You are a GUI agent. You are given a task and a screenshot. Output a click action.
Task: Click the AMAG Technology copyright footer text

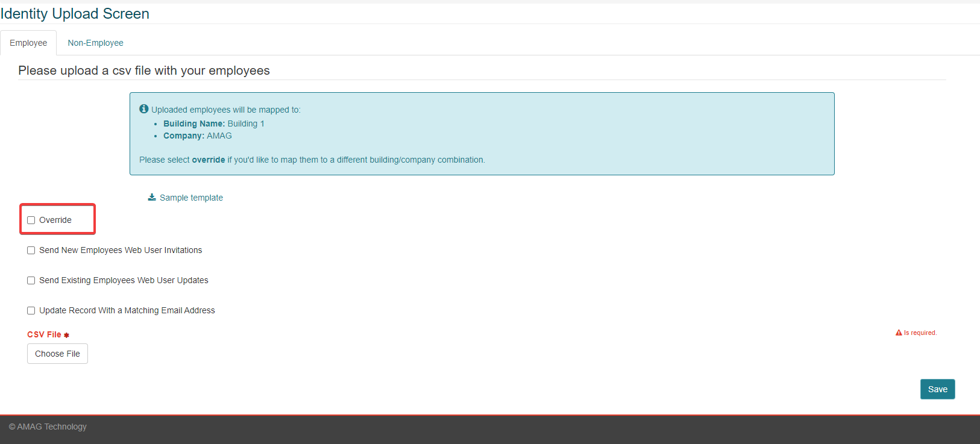(x=48, y=427)
